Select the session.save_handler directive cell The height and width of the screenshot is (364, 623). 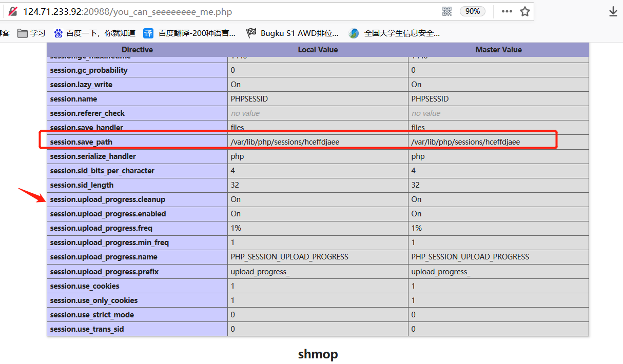click(137, 128)
